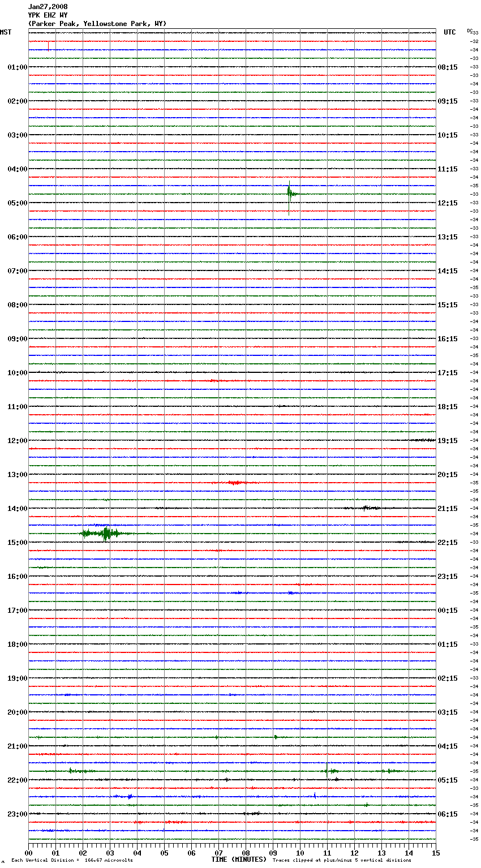This screenshot has width=481, height=868.
Task: Click the vertical division microvolts scale note
Action: pyautogui.click(x=72, y=860)
